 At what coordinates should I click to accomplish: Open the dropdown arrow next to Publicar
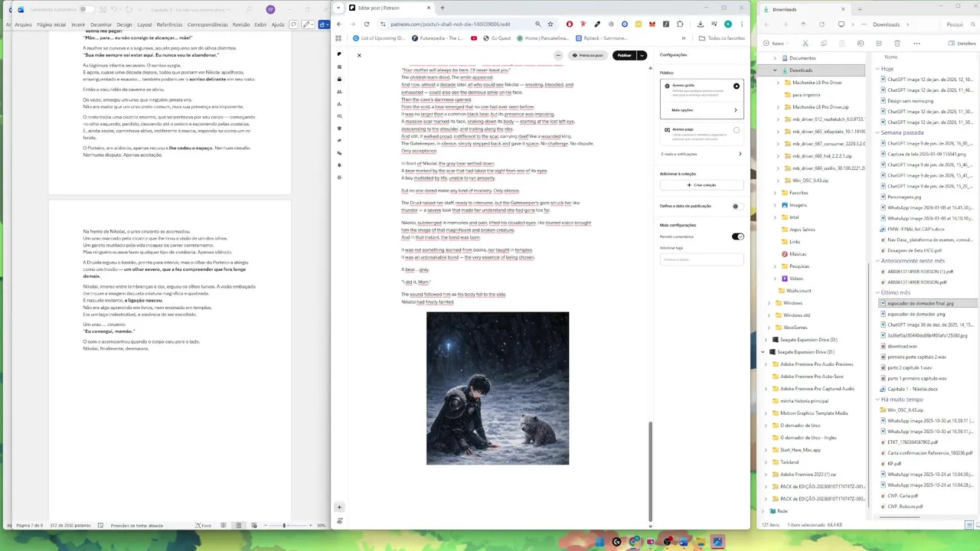[642, 55]
